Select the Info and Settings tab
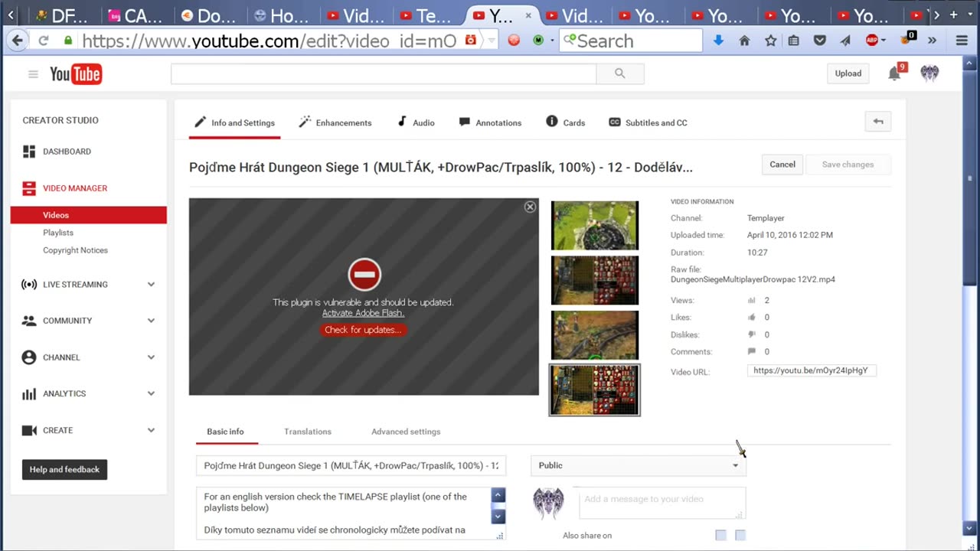This screenshot has height=551, width=980. (234, 122)
